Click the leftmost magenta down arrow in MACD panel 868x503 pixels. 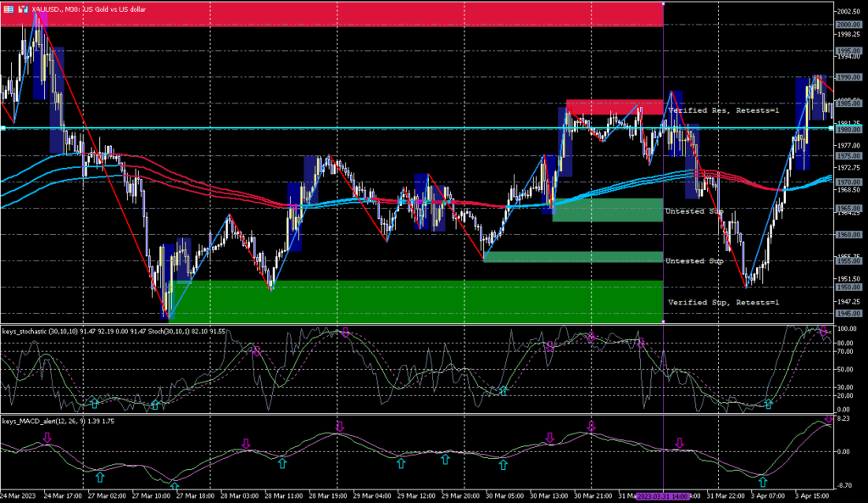coord(47,438)
